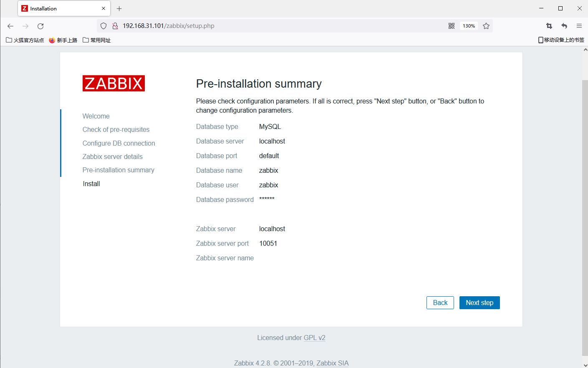Open the 火狐官方站点 bookmark folder
Viewport: 588px width, 368px height.
(24, 40)
